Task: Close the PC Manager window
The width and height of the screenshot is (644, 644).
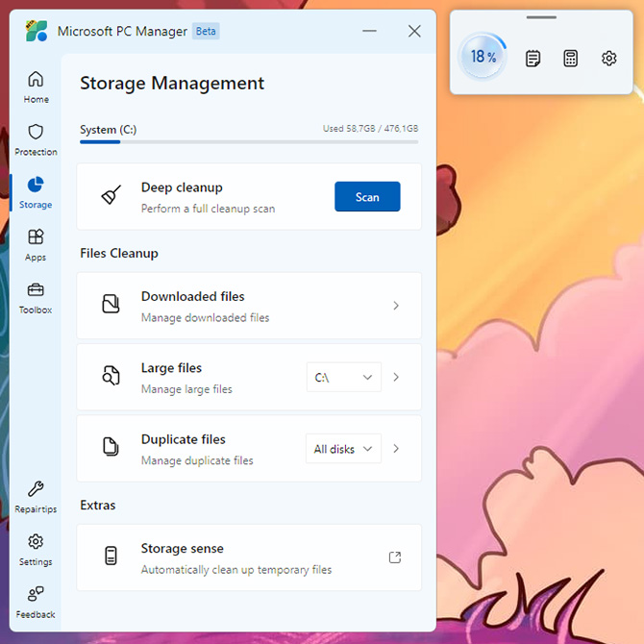Action: tap(414, 31)
